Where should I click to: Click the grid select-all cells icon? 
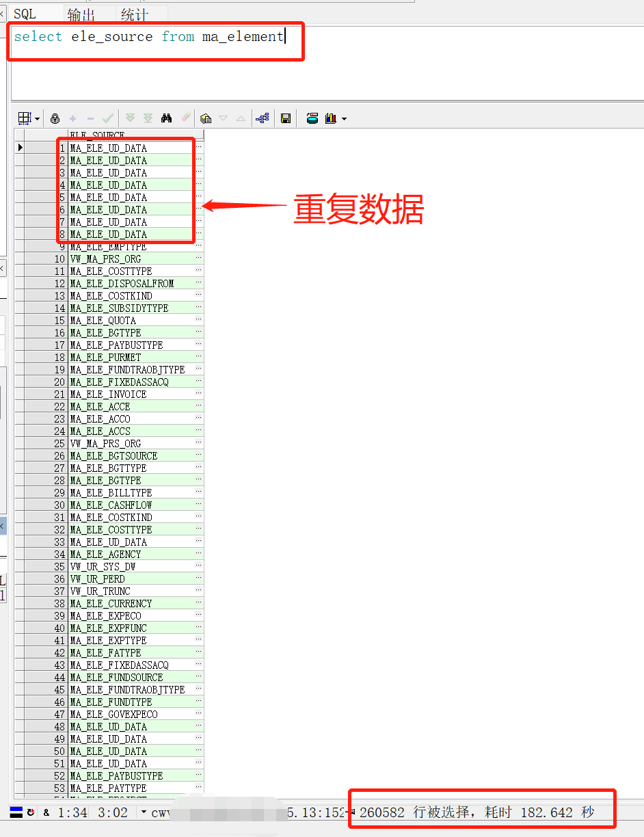[x=25, y=118]
